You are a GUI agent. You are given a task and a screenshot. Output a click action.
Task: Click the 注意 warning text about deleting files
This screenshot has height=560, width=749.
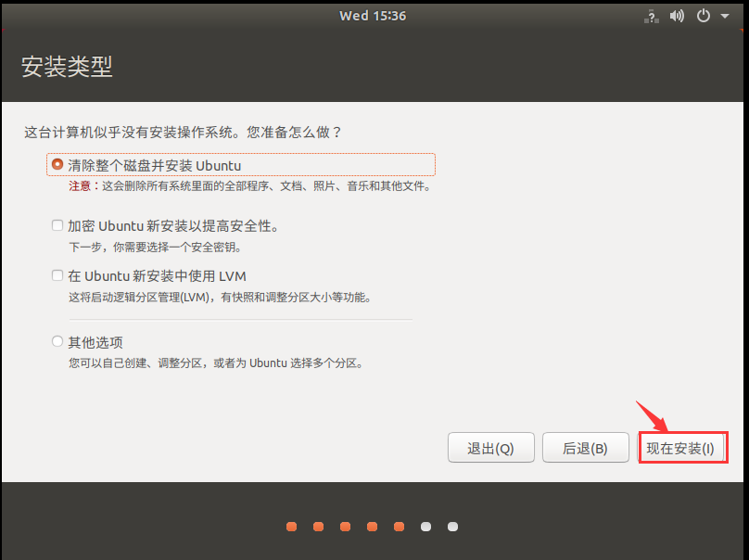[x=250, y=185]
